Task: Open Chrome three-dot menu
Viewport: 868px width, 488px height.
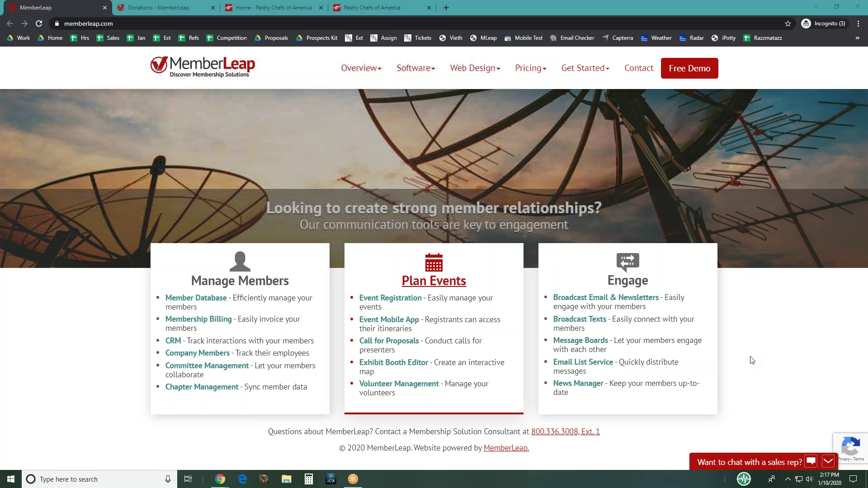Action: click(x=858, y=23)
